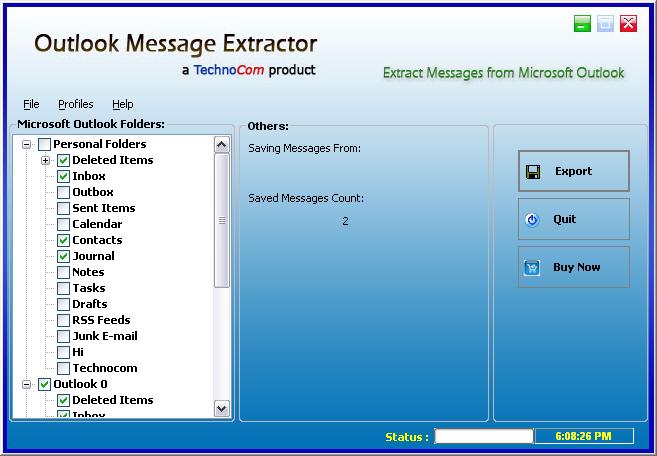657x456 pixels.
Task: Enable the Outbox checkbox
Action: pyautogui.click(x=63, y=192)
